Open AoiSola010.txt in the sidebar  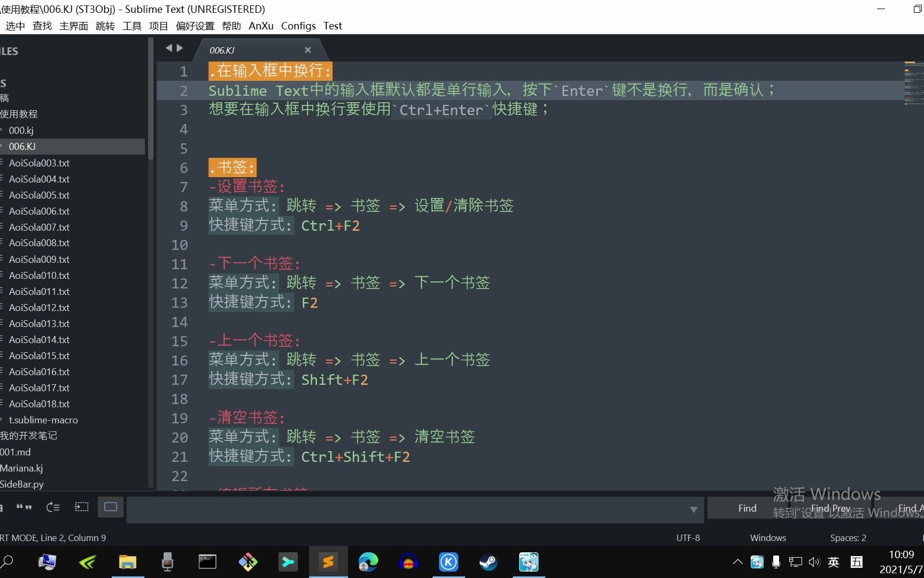[x=72, y=275]
